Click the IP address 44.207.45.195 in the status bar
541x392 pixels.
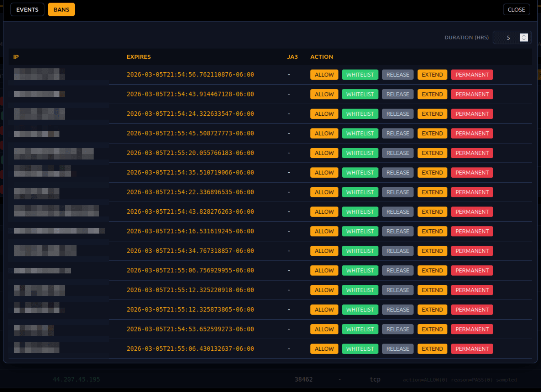[x=76, y=379]
